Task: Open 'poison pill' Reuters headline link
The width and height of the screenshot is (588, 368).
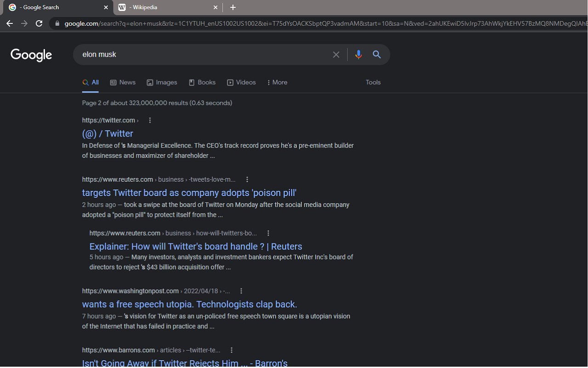Action: coord(189,193)
